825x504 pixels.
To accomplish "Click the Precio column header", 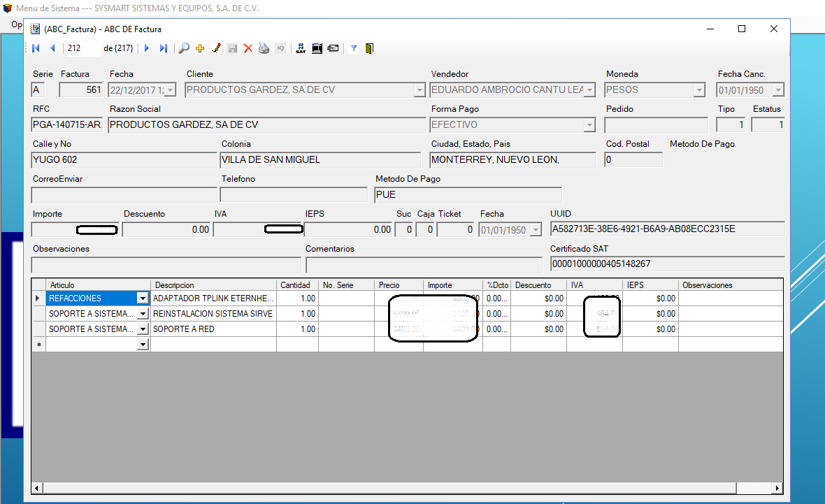I will 399,285.
